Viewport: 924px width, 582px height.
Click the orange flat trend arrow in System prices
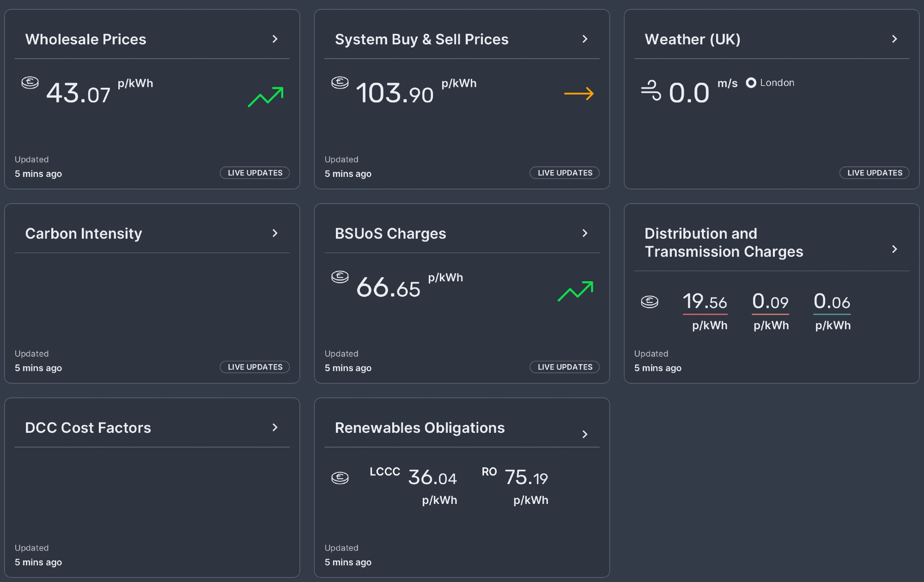pos(578,94)
